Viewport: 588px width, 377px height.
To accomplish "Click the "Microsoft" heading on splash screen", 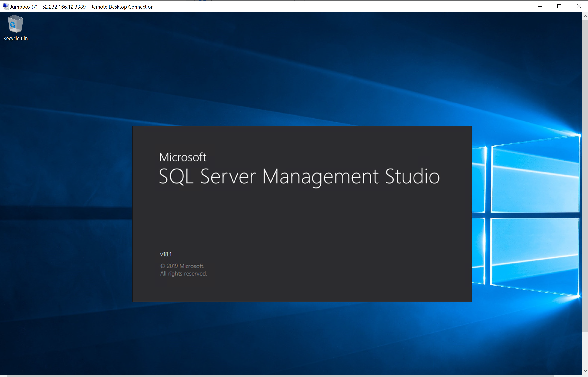I will coord(183,157).
